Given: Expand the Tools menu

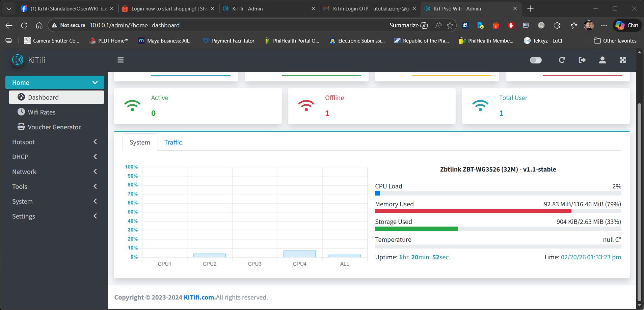Looking at the screenshot, I should click(55, 186).
